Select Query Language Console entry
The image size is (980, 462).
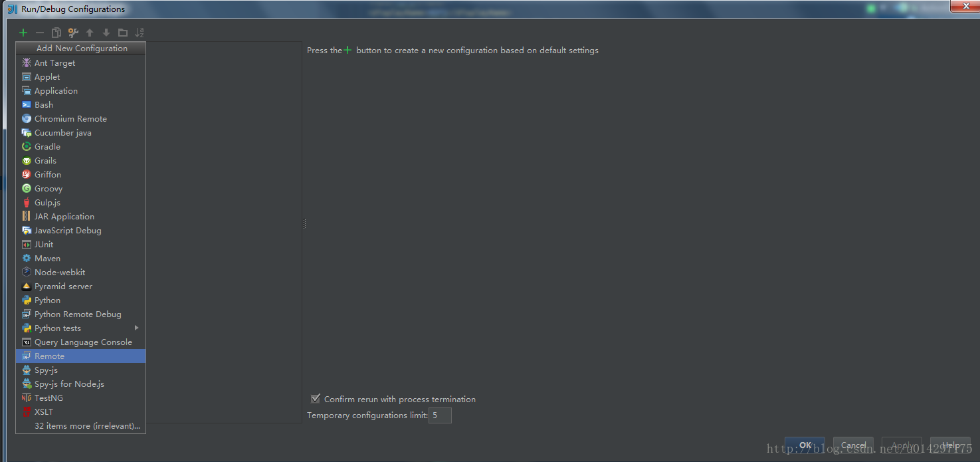80,342
